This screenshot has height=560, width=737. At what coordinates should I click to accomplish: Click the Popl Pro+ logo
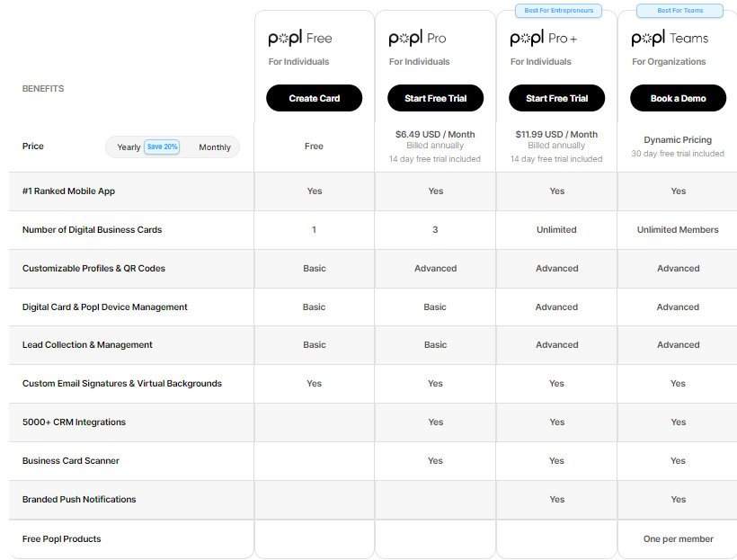(544, 38)
